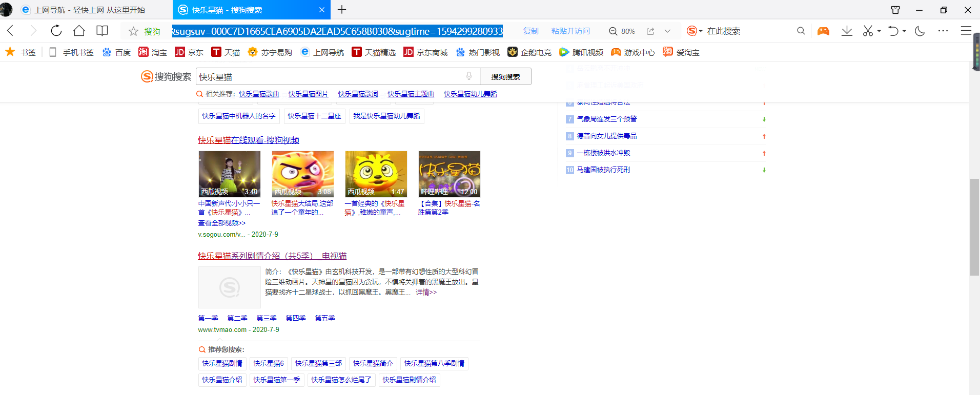Open the browser home page
The height and width of the screenshot is (395, 980).
point(79,31)
